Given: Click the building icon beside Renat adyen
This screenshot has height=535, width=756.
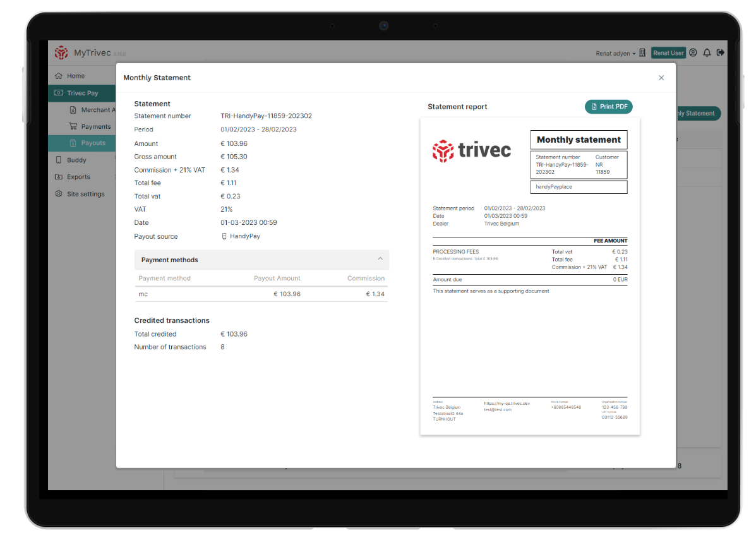Looking at the screenshot, I should [642, 53].
